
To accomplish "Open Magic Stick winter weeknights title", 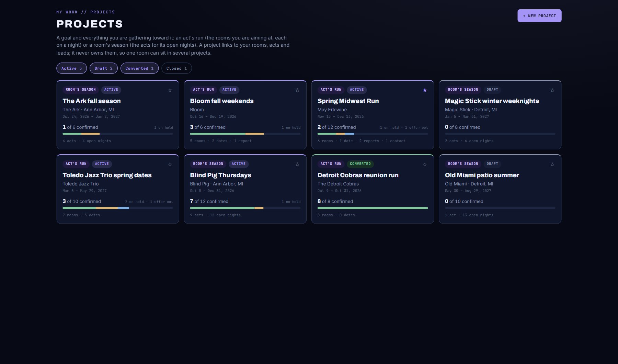I will [x=492, y=101].
